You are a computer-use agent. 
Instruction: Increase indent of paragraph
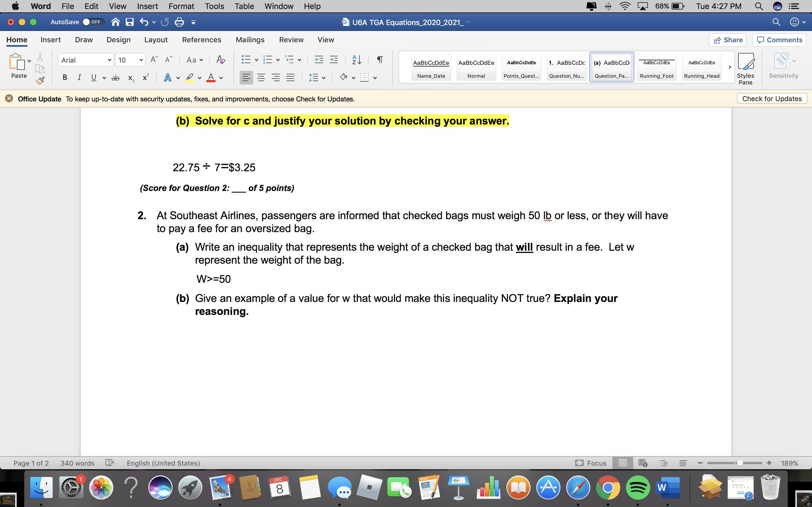tap(334, 60)
